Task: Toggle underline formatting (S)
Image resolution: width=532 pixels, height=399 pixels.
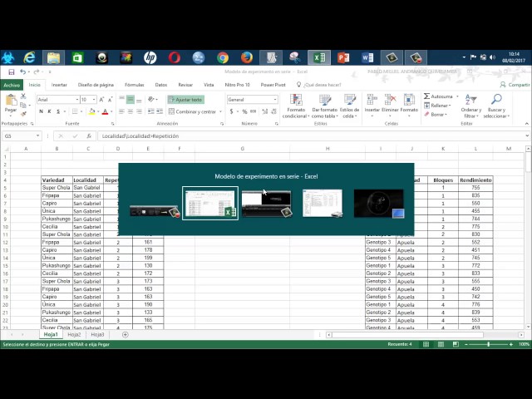Action: (58, 111)
